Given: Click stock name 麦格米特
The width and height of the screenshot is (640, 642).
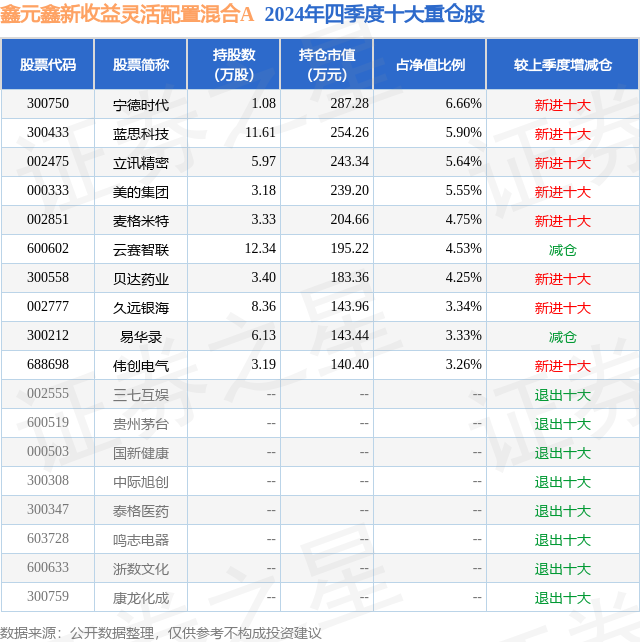Looking at the screenshot, I should pyautogui.click(x=141, y=222).
